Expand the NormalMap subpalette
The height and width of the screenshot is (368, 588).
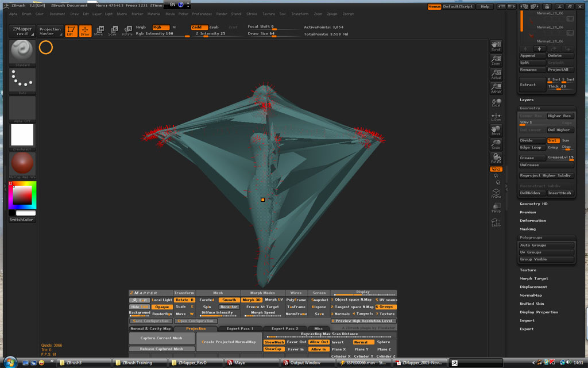(531, 295)
